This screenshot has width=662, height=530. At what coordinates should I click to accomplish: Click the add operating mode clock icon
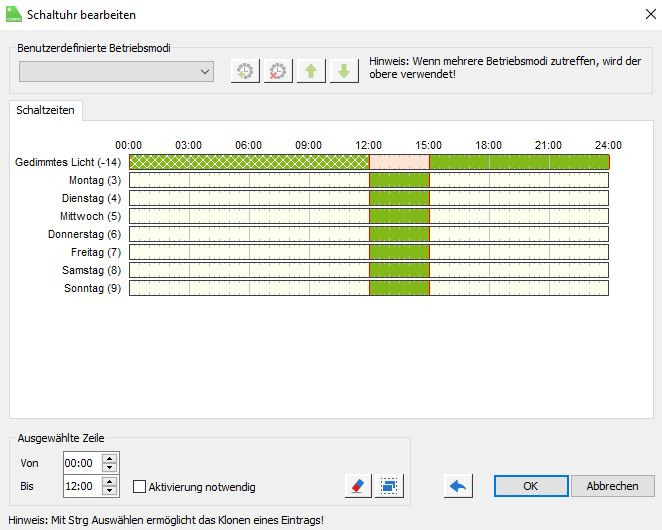point(245,71)
